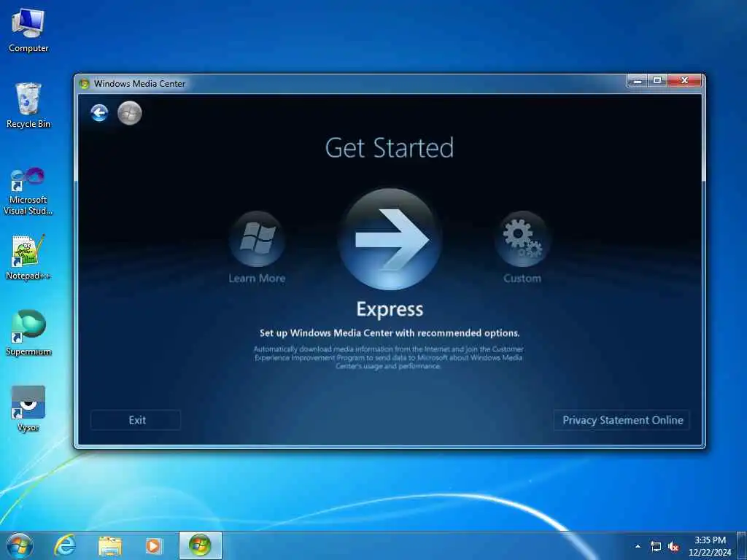The height and width of the screenshot is (560, 747).
Task: Open the Learn More Windows logo icon
Action: click(258, 239)
